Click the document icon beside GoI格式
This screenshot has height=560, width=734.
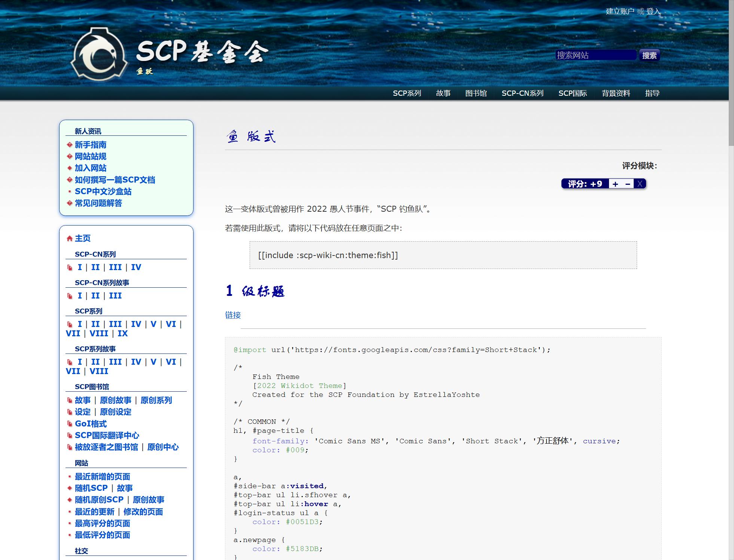coord(69,424)
